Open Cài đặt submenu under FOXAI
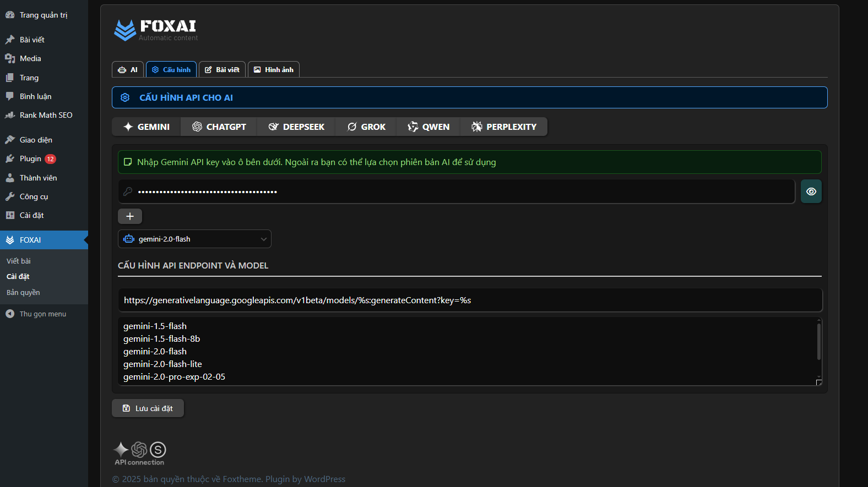The width and height of the screenshot is (868, 487). pos(18,276)
